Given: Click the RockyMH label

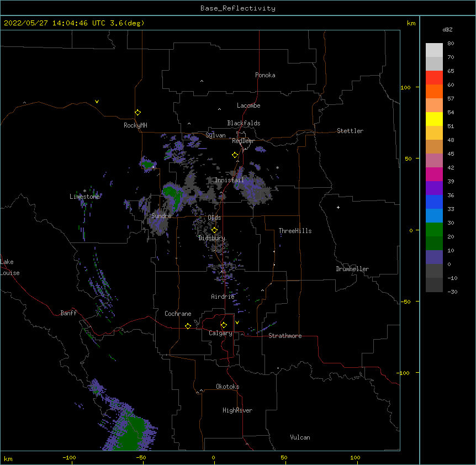Looking at the screenshot, I should click(135, 125).
